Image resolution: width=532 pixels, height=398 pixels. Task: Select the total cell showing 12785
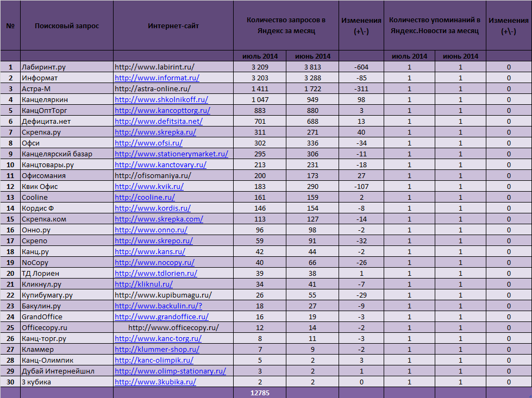coord(260,393)
